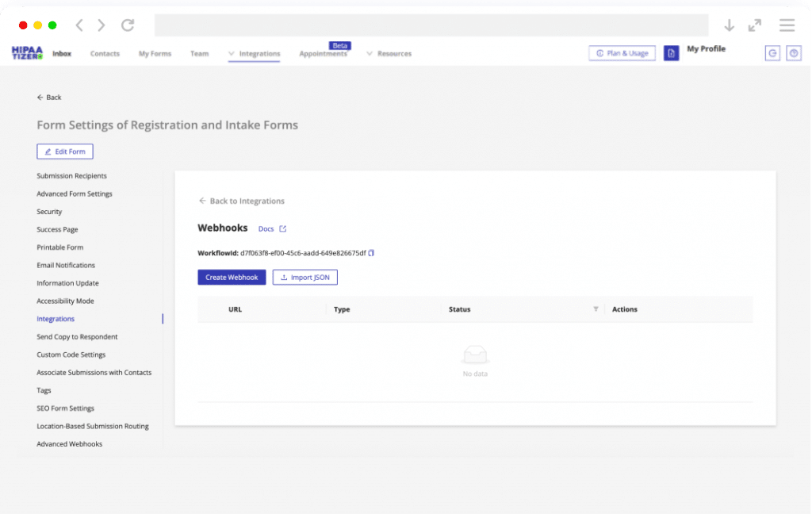Open My Profile menu
This screenshot has width=812, height=514.
pos(706,48)
